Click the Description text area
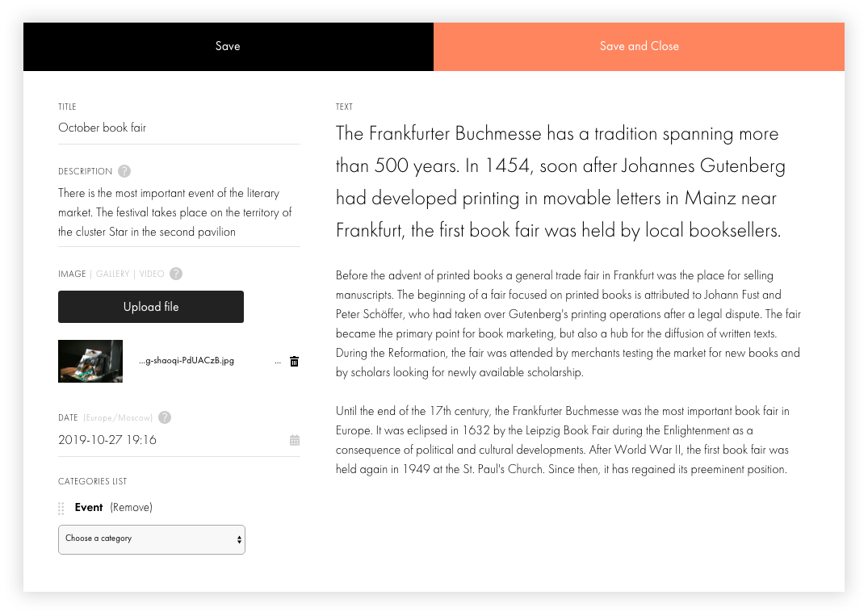 178,212
